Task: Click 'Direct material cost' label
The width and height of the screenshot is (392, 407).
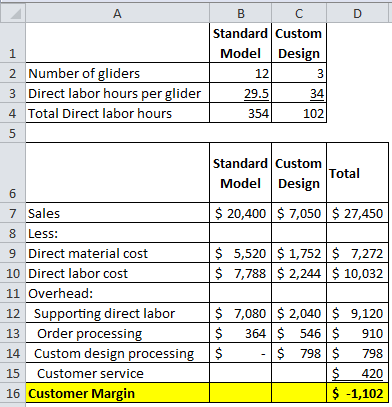Action: (x=117, y=253)
